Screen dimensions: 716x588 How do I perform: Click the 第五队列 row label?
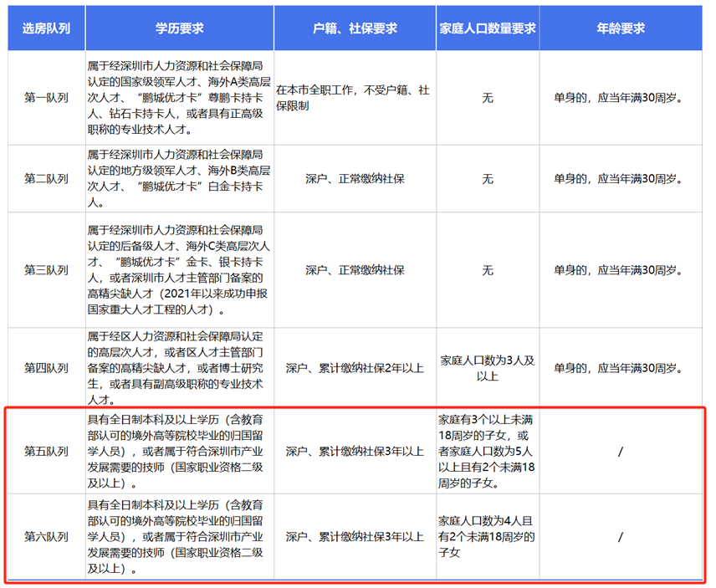(46, 451)
